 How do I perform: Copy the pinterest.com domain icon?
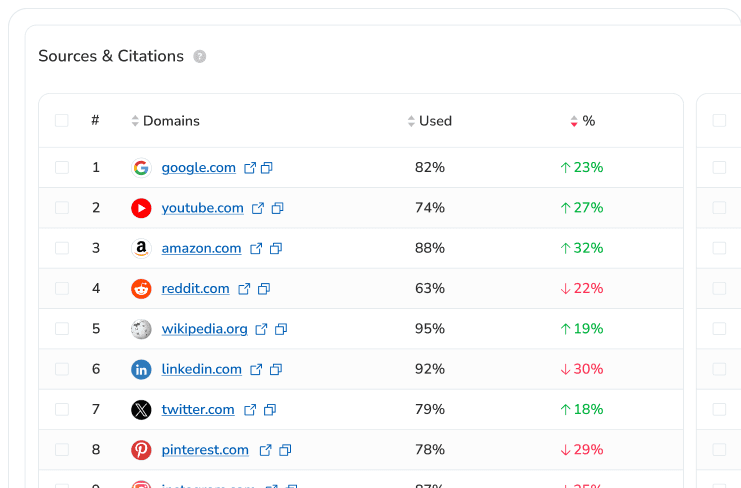[x=285, y=450]
